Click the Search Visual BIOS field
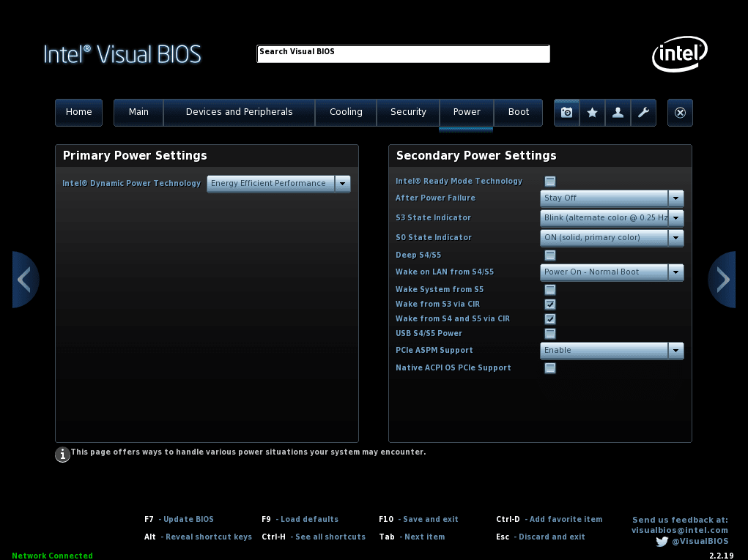Image resolution: width=748 pixels, height=560 pixels. [x=403, y=54]
